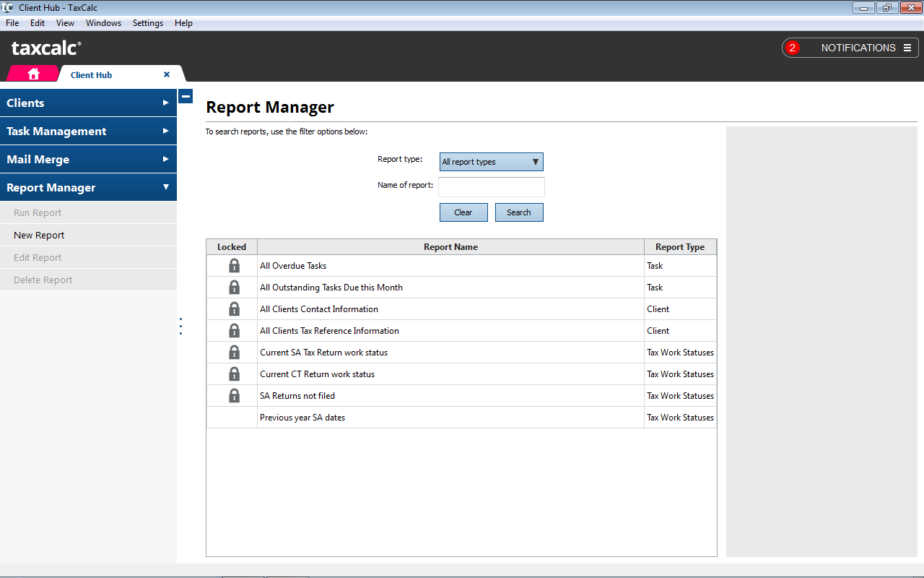Click lock icon for Current SA Tax Return
The width and height of the screenshot is (924, 578).
[234, 352]
